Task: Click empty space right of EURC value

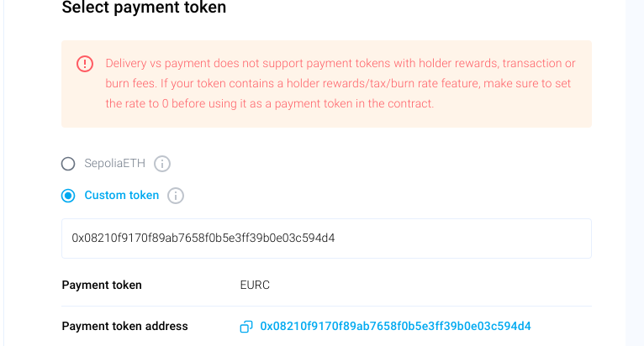Action: coord(420,285)
